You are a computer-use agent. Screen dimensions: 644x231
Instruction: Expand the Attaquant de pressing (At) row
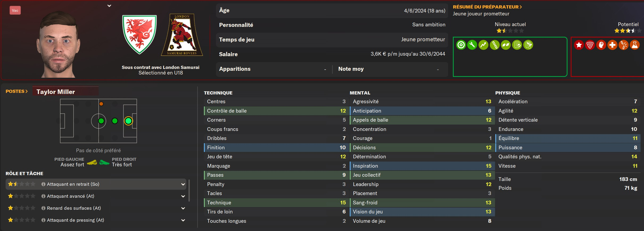pos(183,220)
